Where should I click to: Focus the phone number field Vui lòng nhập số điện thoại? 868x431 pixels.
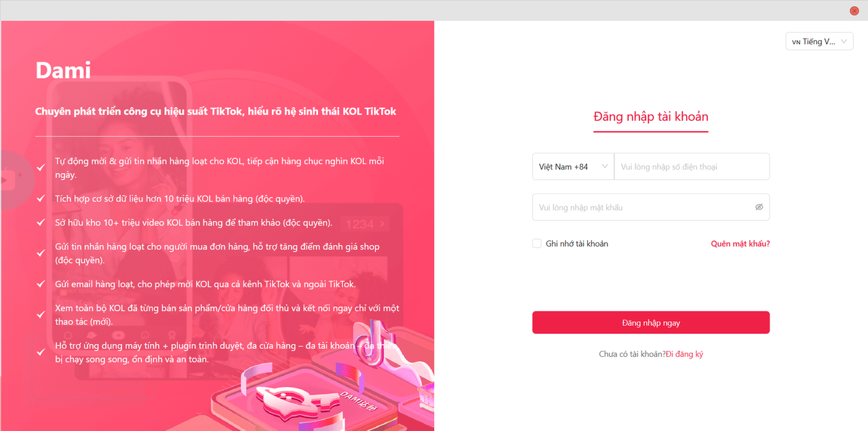[692, 166]
